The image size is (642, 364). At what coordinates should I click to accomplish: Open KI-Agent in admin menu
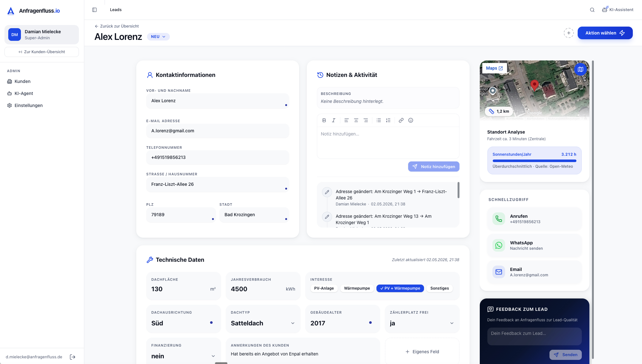click(x=24, y=93)
